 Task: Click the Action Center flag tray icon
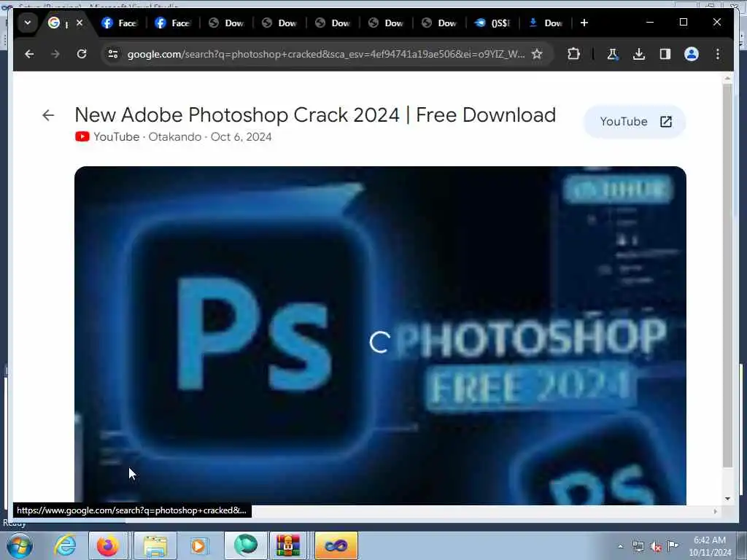coord(673,547)
